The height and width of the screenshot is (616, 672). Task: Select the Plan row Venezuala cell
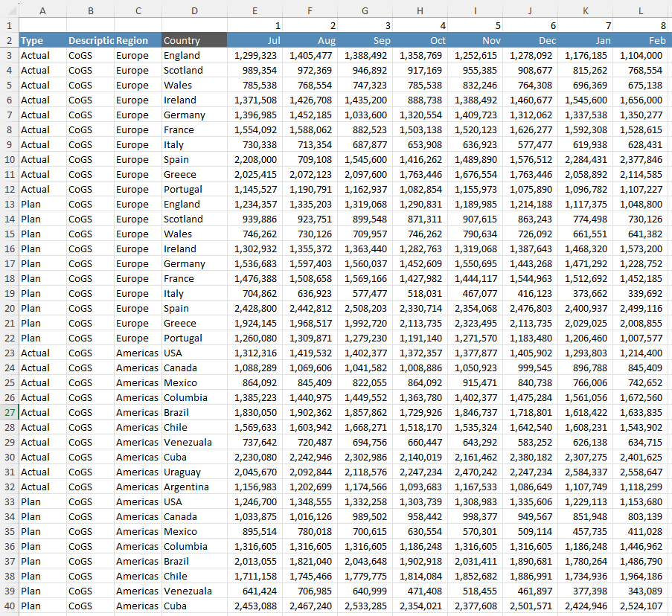pyautogui.click(x=194, y=591)
